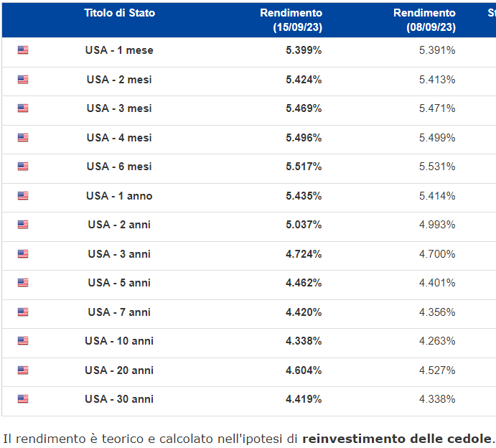Click the 5.517% yield value
Screen dimensions: 496x448
coord(304,167)
